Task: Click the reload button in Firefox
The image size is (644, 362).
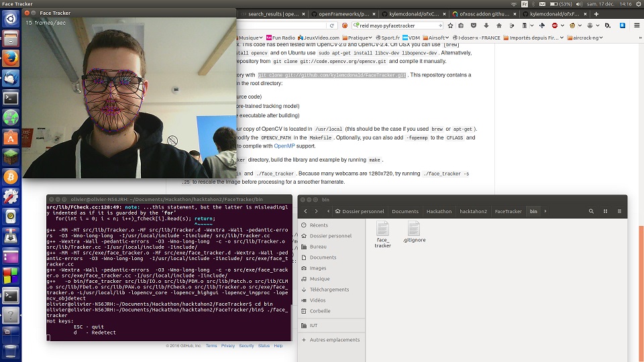Action: pyautogui.click(x=332, y=25)
